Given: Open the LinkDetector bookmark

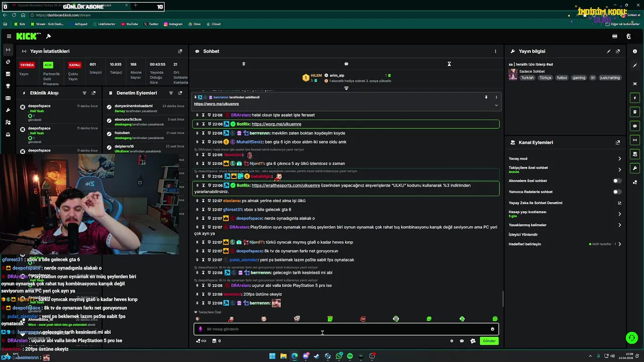Looking at the screenshot, I should (104, 24).
